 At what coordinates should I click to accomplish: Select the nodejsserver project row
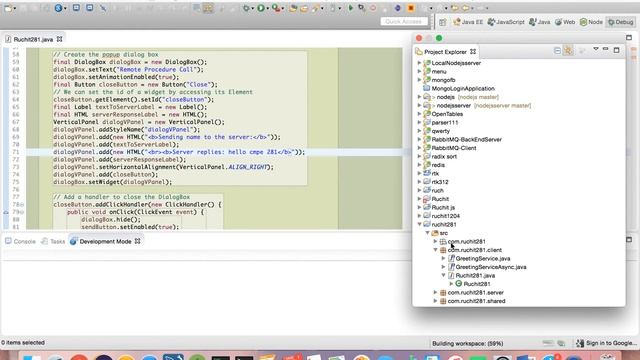[453, 105]
